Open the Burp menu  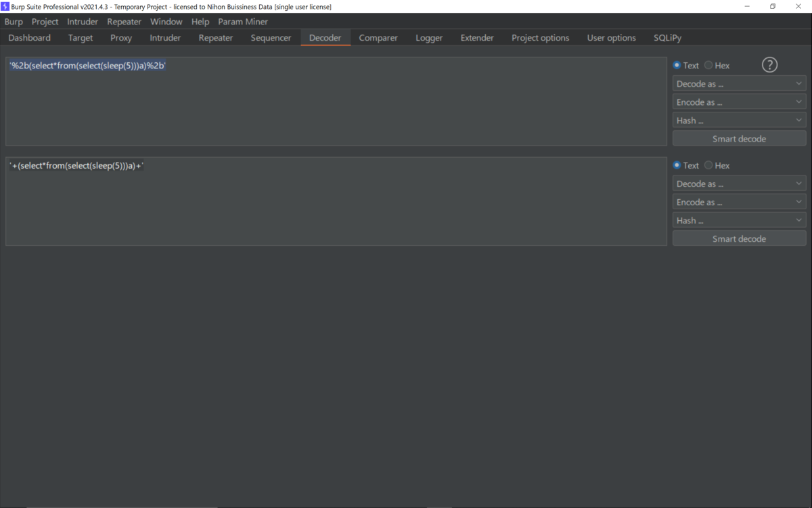point(14,22)
